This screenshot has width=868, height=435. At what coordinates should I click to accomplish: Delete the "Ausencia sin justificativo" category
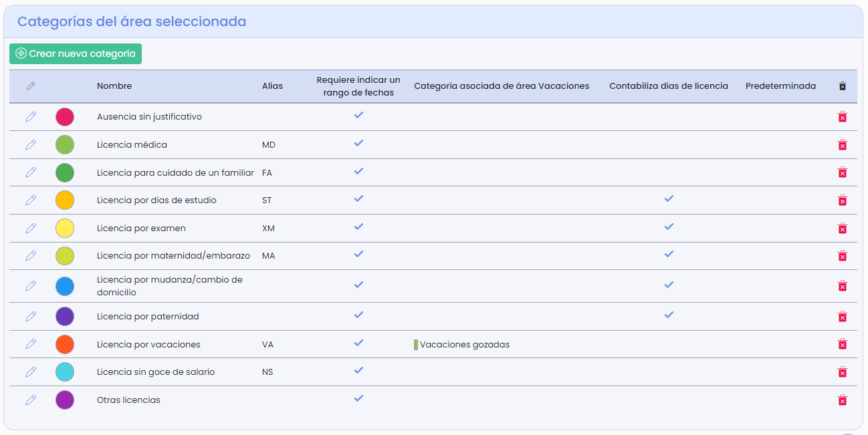(842, 116)
